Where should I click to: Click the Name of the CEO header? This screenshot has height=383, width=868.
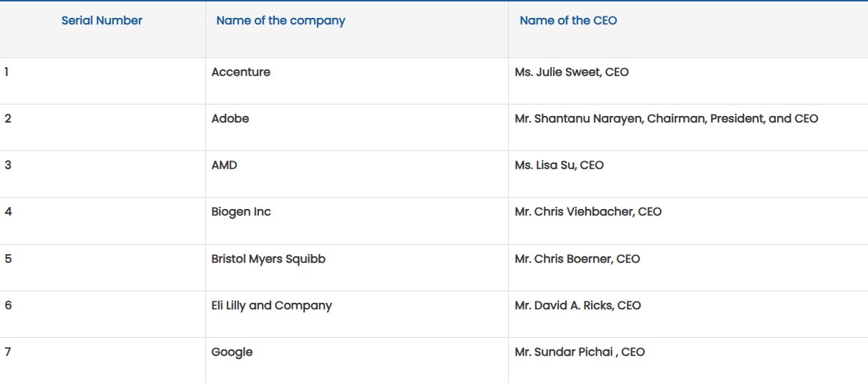(568, 21)
